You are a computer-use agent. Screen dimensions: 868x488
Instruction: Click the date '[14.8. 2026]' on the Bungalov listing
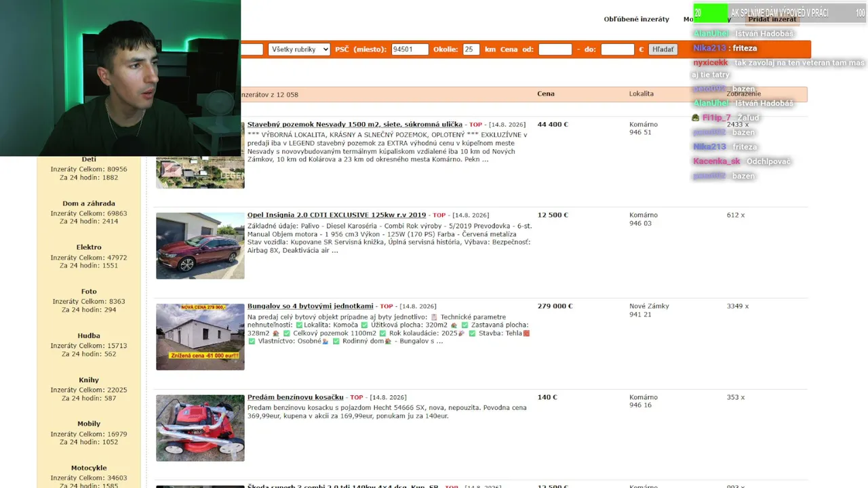click(418, 306)
